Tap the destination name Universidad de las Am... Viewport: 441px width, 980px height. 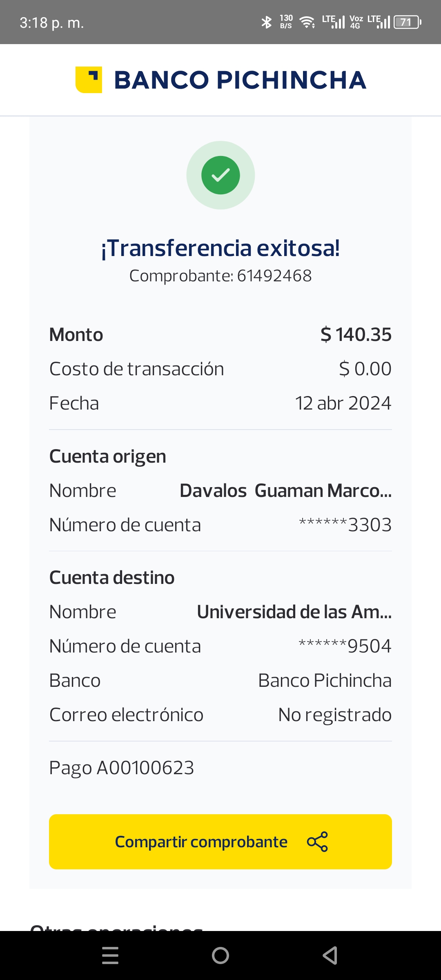[294, 612]
